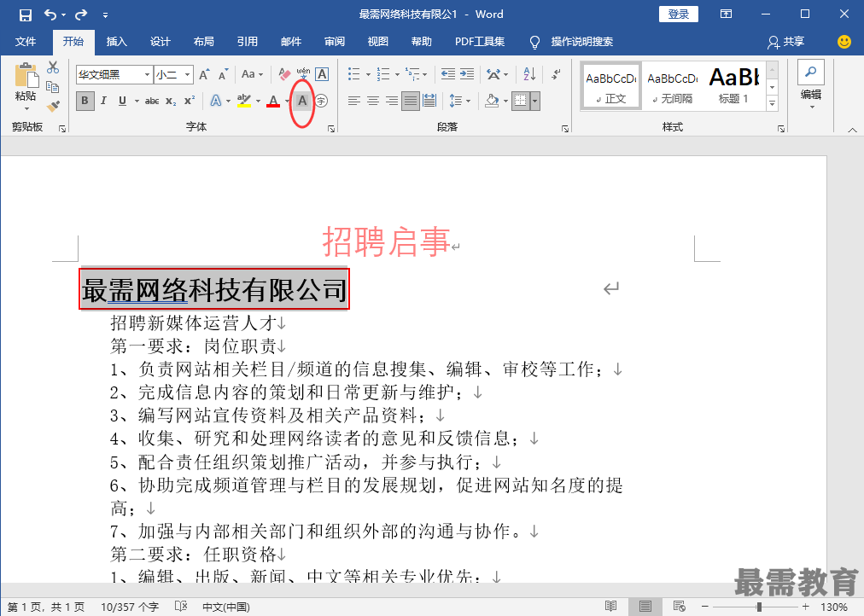Open the 文件 tab
864x616 pixels.
click(x=26, y=42)
